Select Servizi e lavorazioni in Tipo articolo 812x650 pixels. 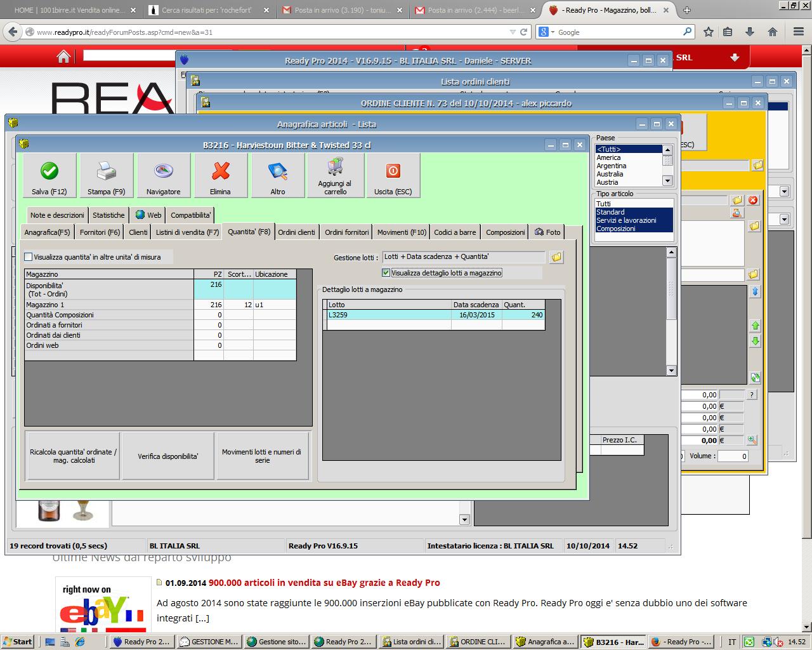[x=634, y=220]
